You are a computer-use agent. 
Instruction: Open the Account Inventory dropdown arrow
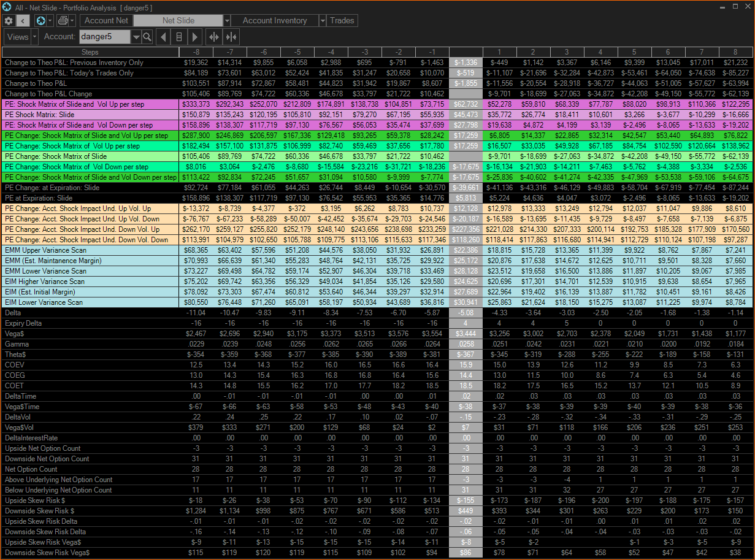(323, 21)
